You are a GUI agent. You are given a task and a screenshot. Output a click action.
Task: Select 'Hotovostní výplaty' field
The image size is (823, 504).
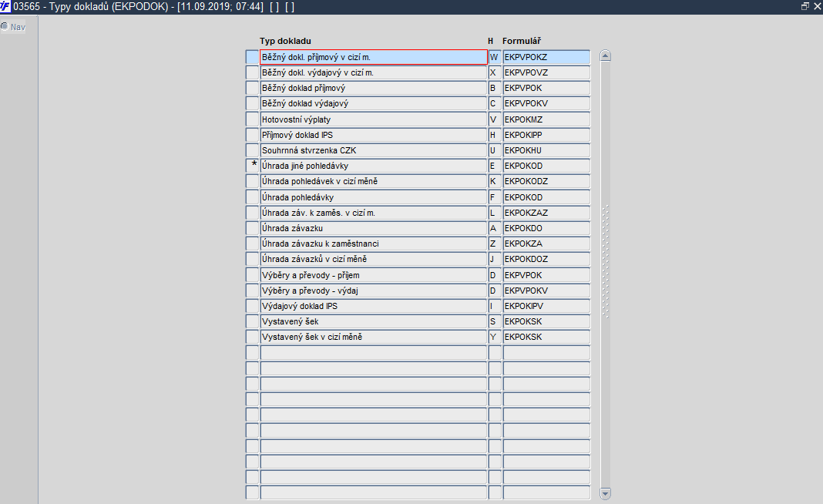374,119
